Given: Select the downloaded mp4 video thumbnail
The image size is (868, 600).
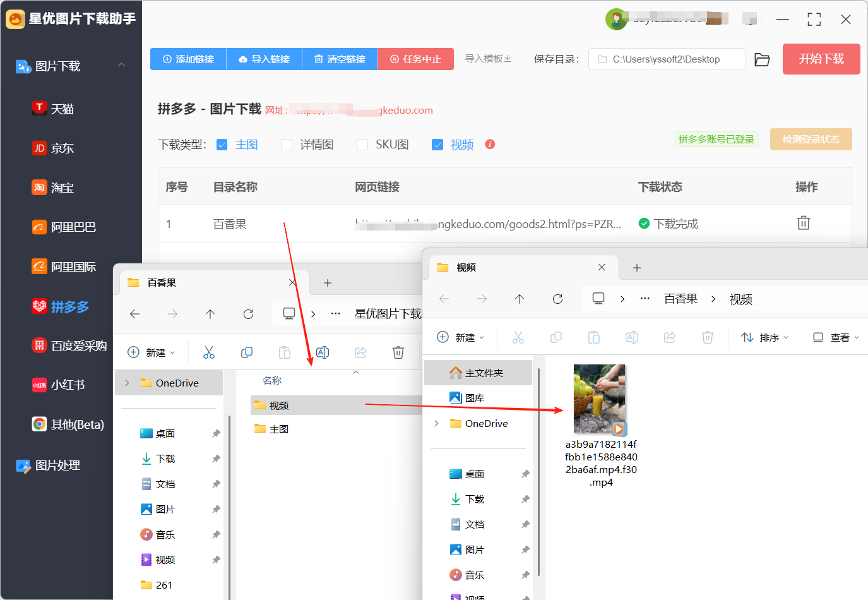Looking at the screenshot, I should click(600, 400).
